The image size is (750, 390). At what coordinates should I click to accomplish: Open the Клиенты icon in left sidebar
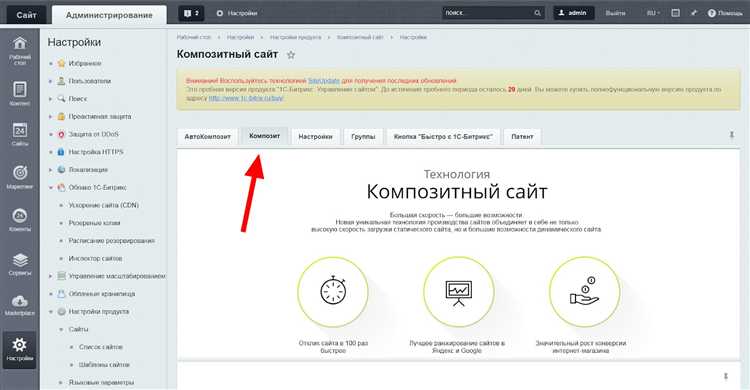click(20, 220)
